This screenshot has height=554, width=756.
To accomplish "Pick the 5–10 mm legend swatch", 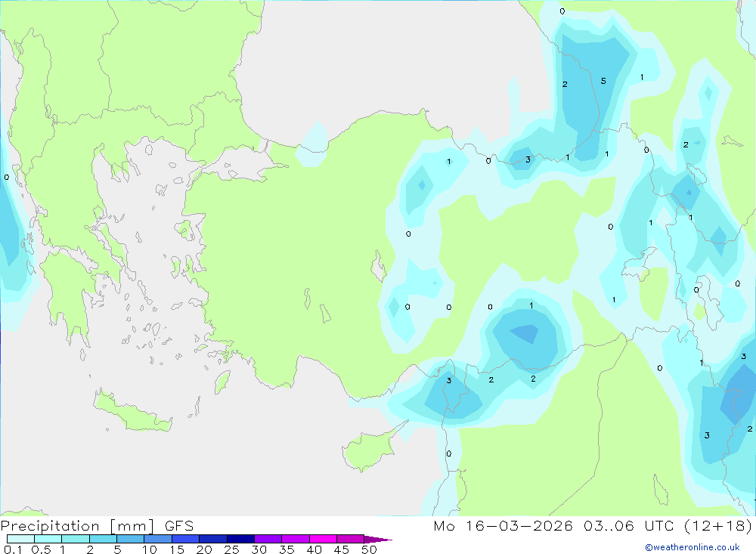I will 130,539.
